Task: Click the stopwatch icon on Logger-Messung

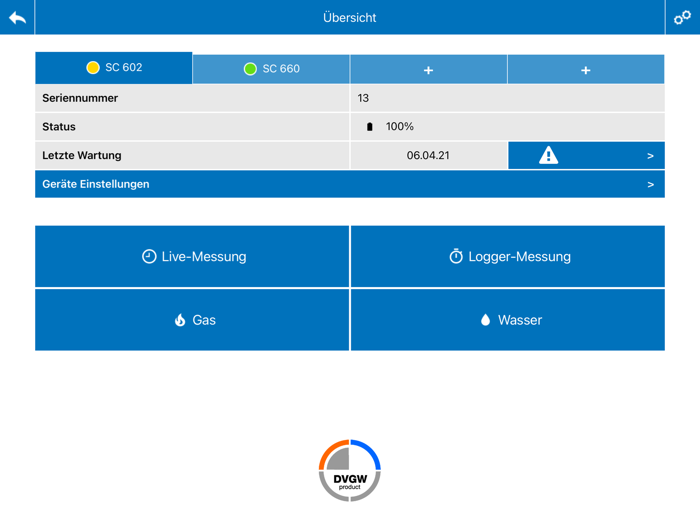Action: pos(456,256)
